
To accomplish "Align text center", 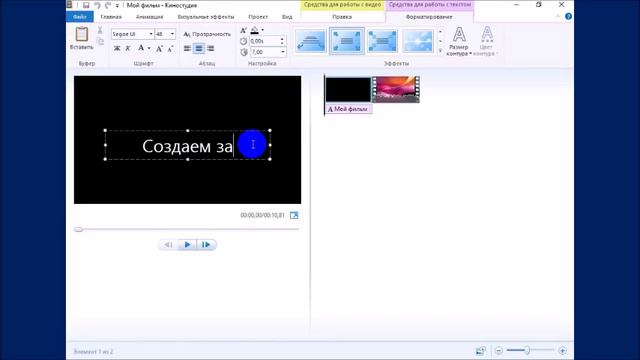I will 199,49.
